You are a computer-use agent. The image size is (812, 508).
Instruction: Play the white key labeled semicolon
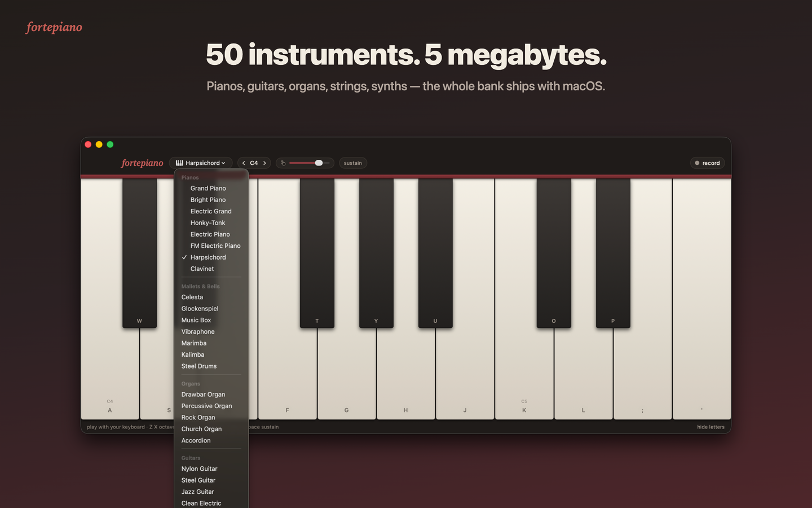pyautogui.click(x=643, y=373)
